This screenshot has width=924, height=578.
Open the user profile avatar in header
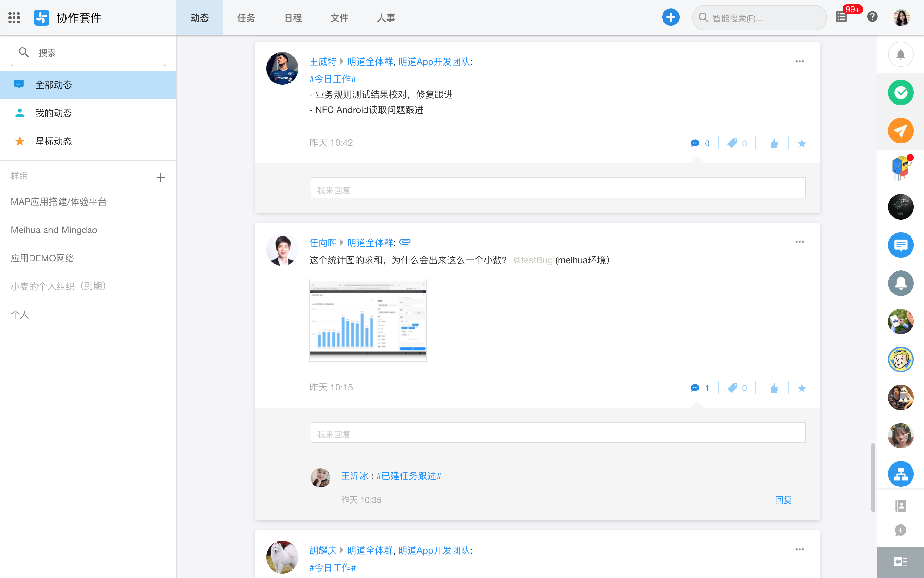[x=902, y=18]
